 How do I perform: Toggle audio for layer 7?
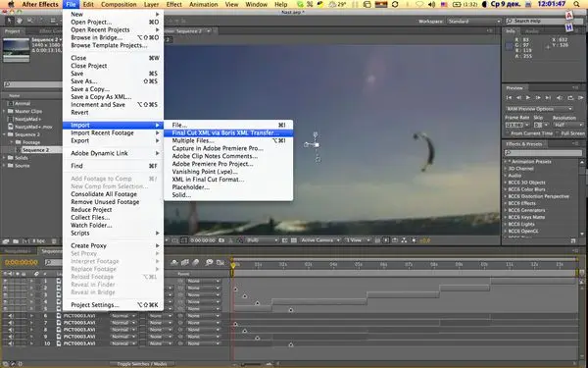click(11, 323)
